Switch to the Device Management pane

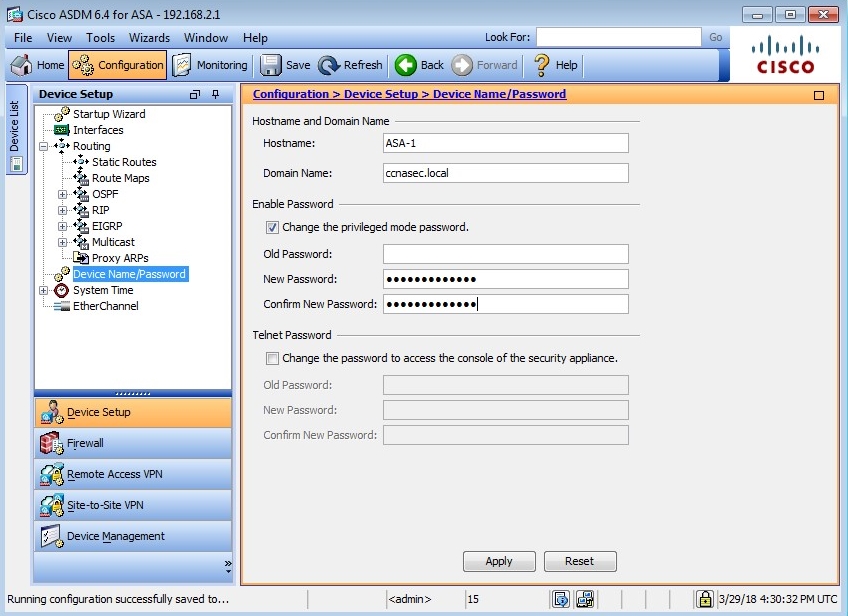tap(133, 536)
